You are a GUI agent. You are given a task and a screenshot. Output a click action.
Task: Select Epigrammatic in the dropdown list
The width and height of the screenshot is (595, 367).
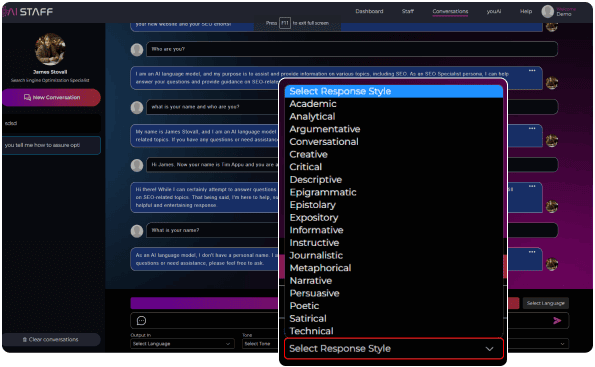(x=394, y=192)
